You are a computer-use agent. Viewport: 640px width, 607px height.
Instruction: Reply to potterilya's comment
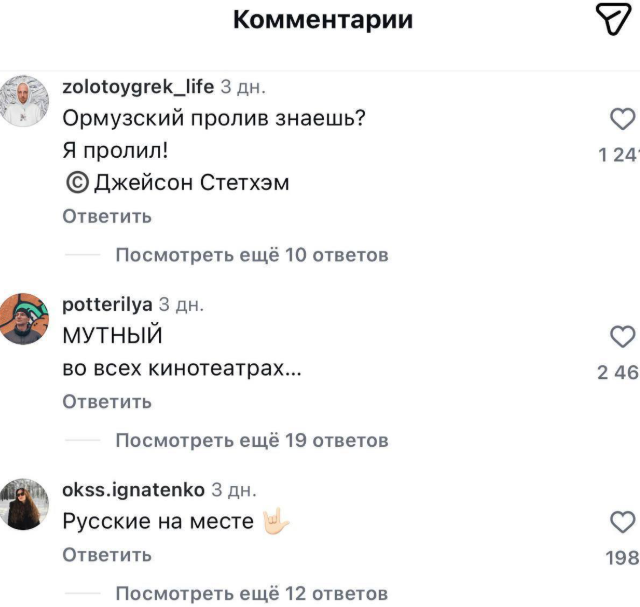[107, 401]
